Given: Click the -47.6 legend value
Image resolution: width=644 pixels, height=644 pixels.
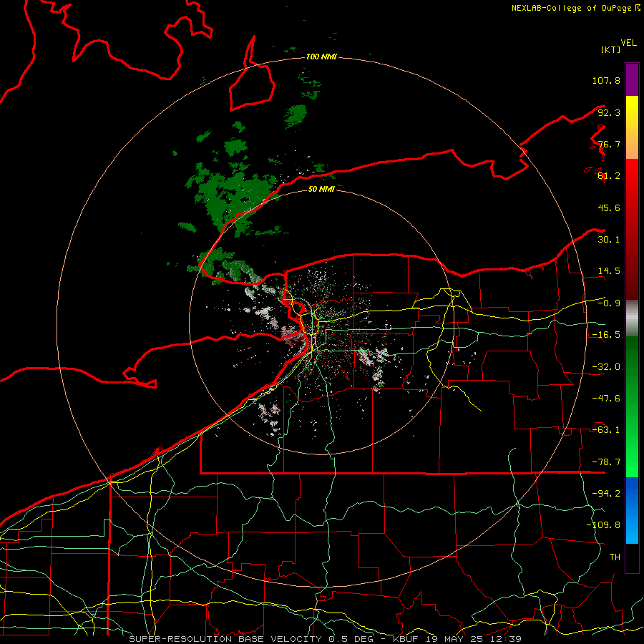Looking at the screenshot, I should (x=606, y=399).
